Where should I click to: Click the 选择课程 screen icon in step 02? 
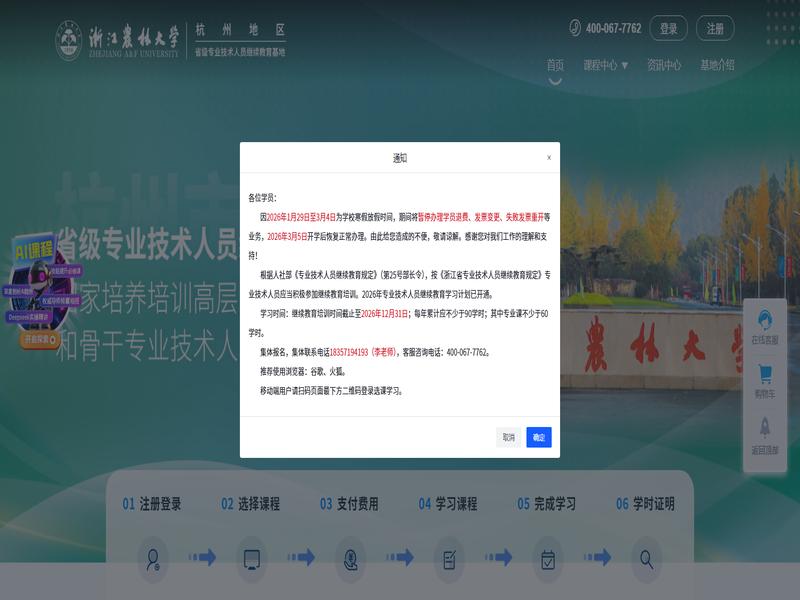click(x=251, y=558)
